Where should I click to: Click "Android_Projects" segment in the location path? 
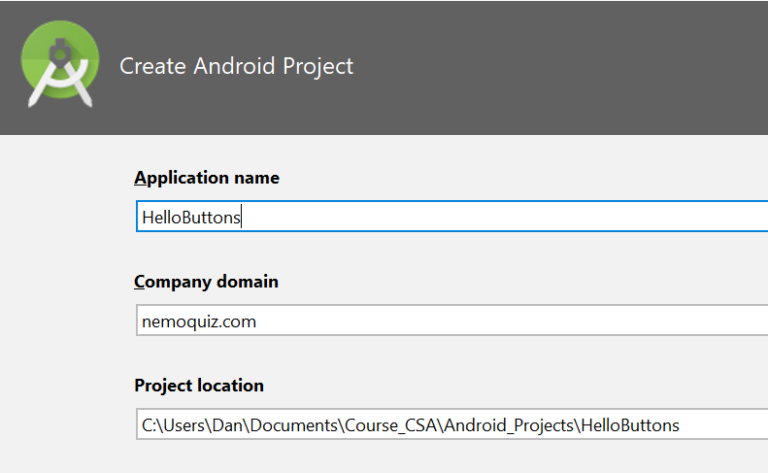[x=509, y=425]
